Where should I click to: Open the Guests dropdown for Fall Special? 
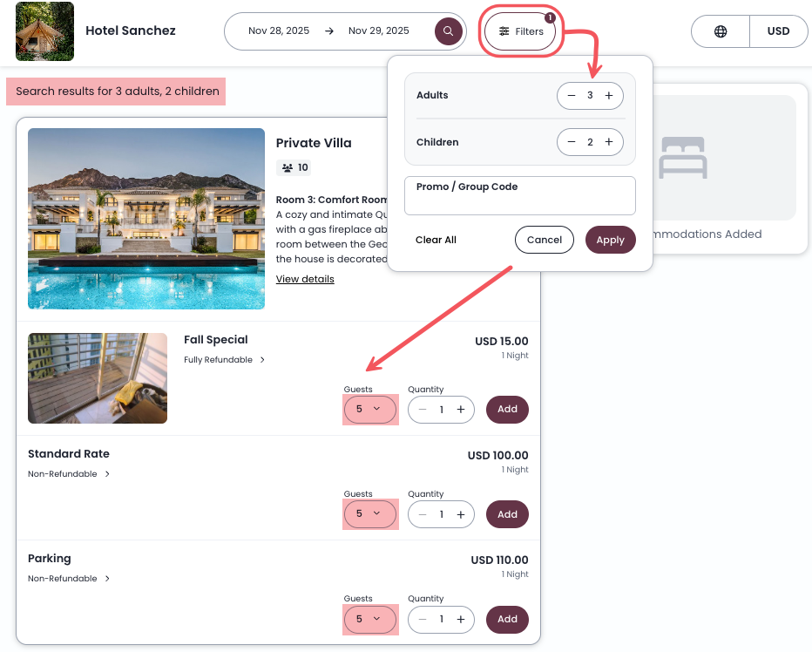[370, 409]
